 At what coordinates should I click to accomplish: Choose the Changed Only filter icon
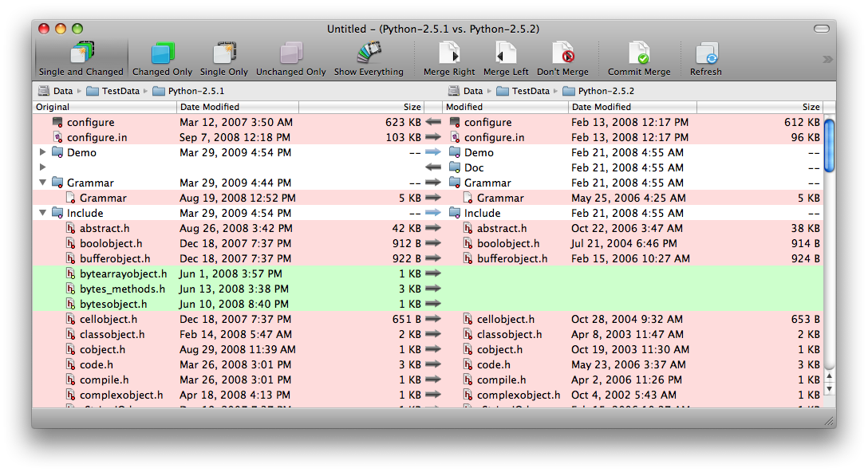click(x=162, y=53)
